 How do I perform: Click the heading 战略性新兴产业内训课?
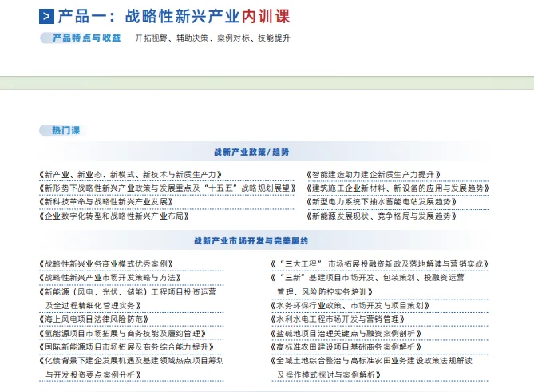tap(208, 16)
